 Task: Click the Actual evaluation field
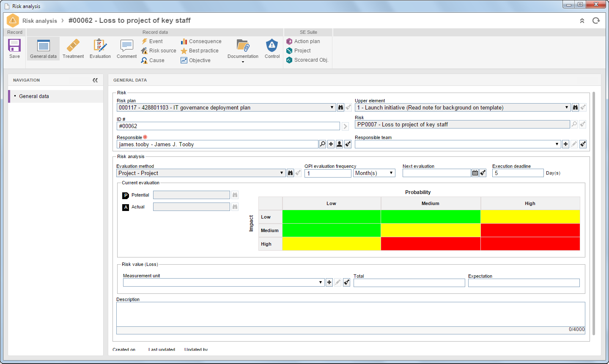(192, 207)
